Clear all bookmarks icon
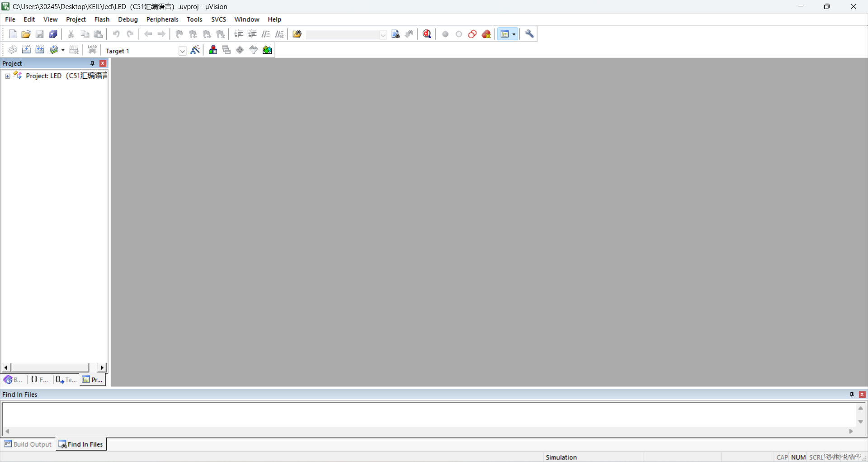Viewport: 868px width, 462px height. pyautogui.click(x=221, y=34)
